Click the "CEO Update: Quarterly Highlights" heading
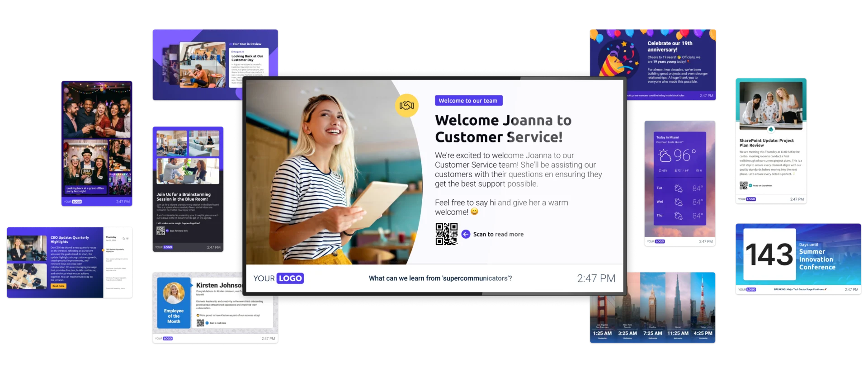868x372 pixels. pyautogui.click(x=70, y=240)
